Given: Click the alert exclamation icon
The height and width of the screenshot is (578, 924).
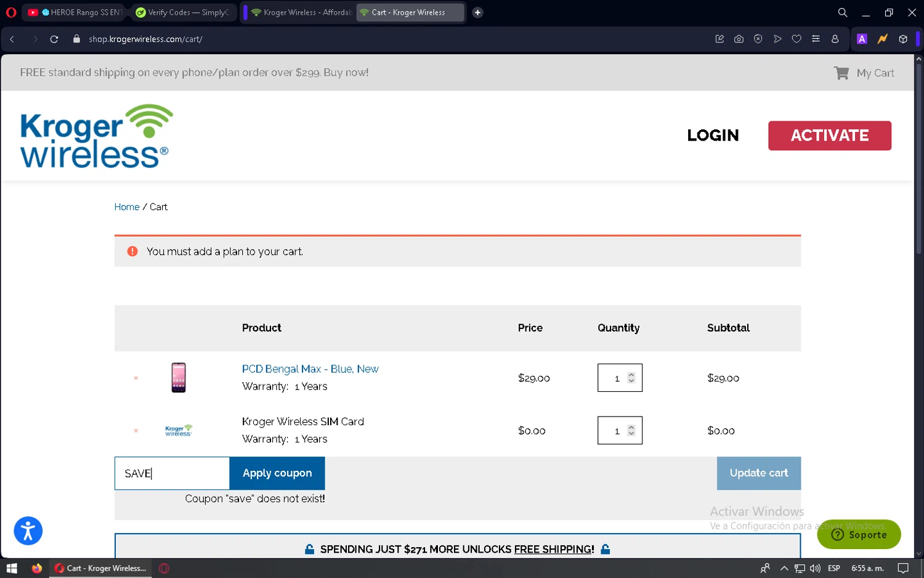Looking at the screenshot, I should [x=132, y=251].
